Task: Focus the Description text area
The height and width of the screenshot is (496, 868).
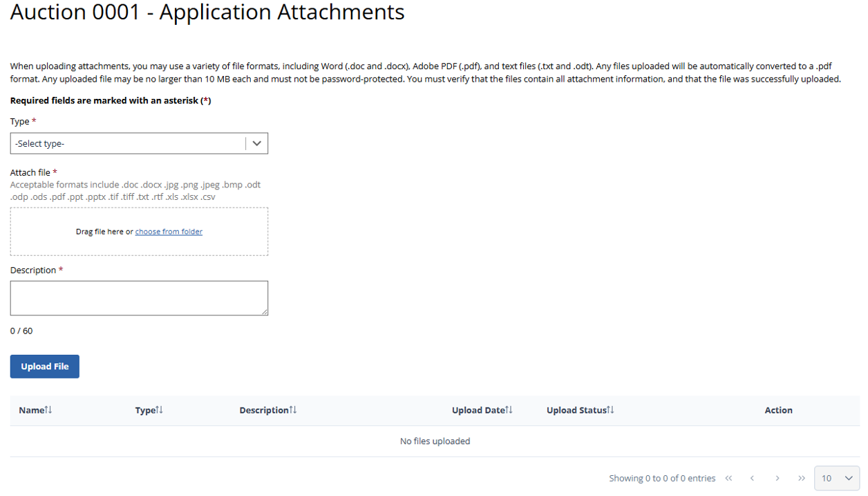Action: point(138,298)
